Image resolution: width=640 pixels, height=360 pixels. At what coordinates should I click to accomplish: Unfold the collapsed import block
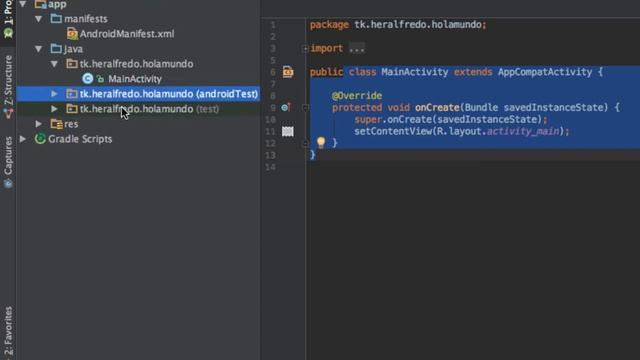(305, 49)
